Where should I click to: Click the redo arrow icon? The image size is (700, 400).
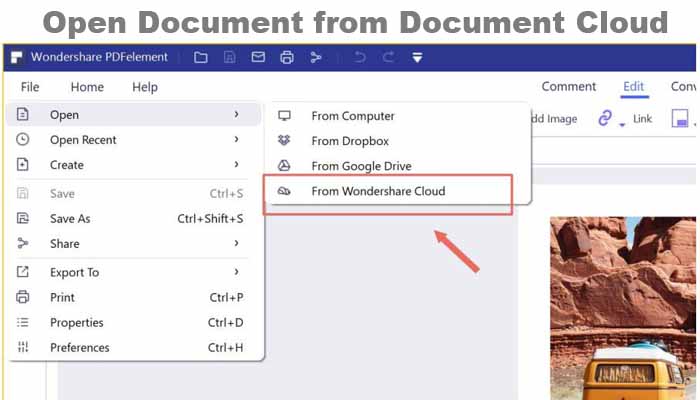click(x=388, y=57)
